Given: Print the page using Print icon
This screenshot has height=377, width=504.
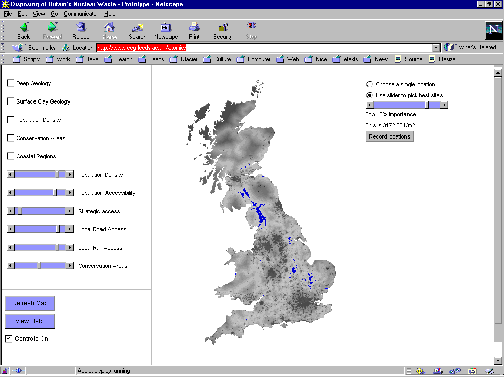Looking at the screenshot, I should click(x=194, y=27).
